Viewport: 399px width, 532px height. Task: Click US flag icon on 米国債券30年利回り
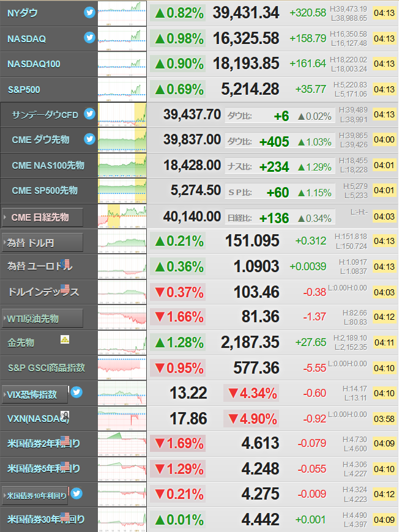(x=65, y=517)
